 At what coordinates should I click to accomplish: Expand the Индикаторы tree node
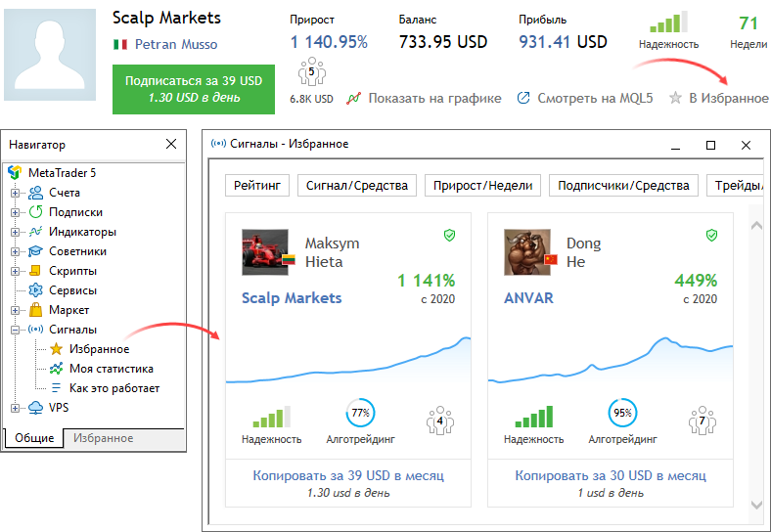[x=16, y=232]
